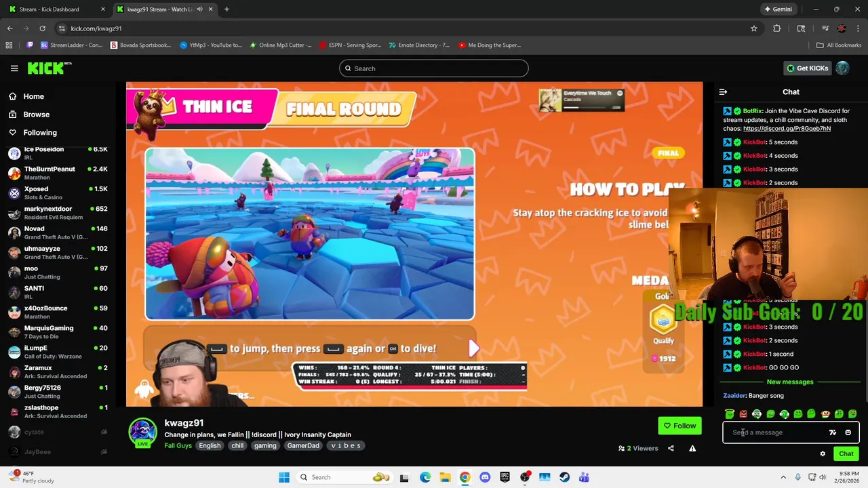Screen dimensions: 868x488
Task: Open Chrome extensions puzzle icon
Action: [x=777, y=28]
